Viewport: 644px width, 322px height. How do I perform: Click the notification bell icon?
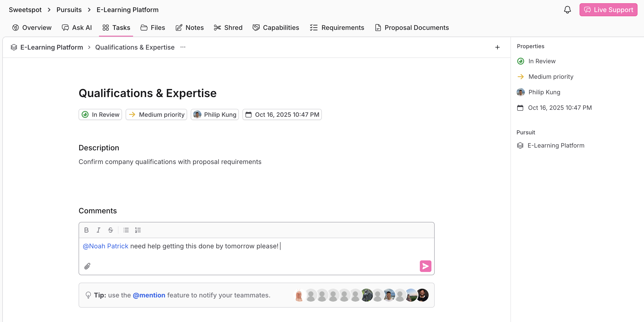click(567, 10)
